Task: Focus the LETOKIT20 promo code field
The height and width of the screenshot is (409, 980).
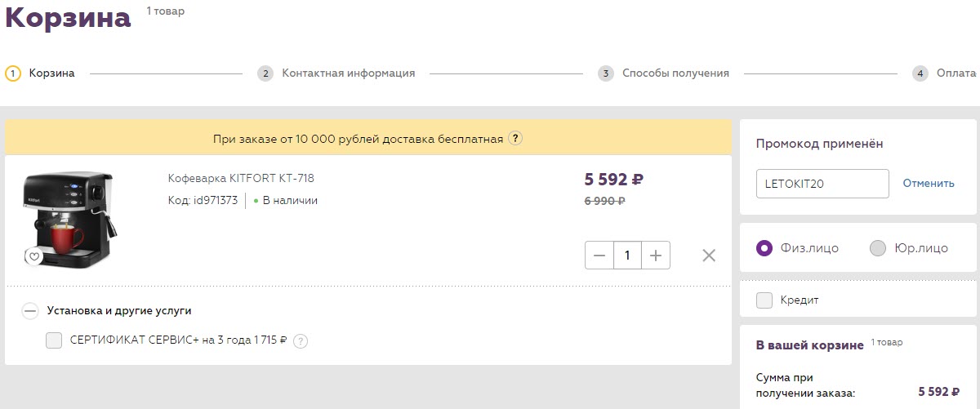Action: pos(822,184)
